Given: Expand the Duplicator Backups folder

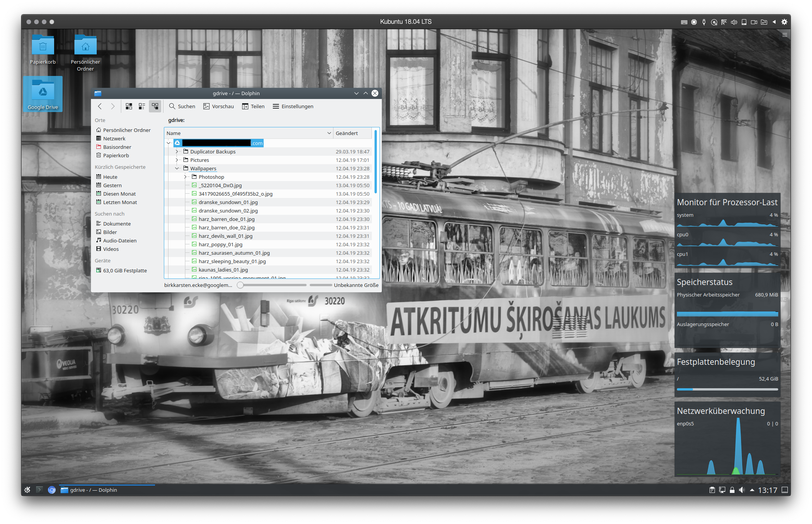Looking at the screenshot, I should click(x=177, y=152).
